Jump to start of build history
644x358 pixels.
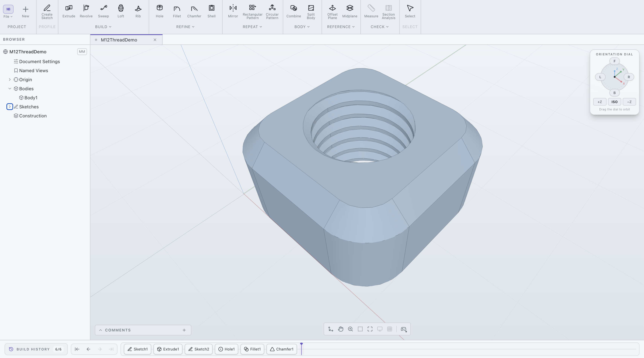[x=77, y=349]
